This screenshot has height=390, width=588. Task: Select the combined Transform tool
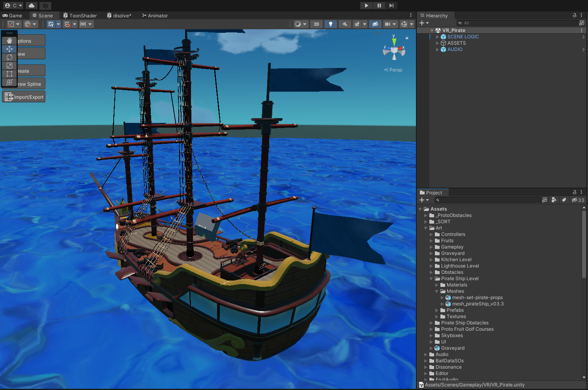pyautogui.click(x=9, y=82)
